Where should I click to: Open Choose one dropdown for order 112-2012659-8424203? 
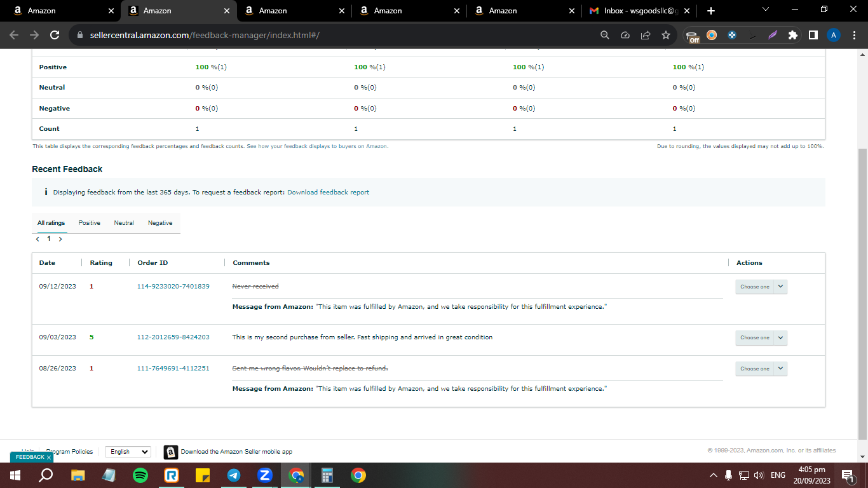(x=761, y=337)
